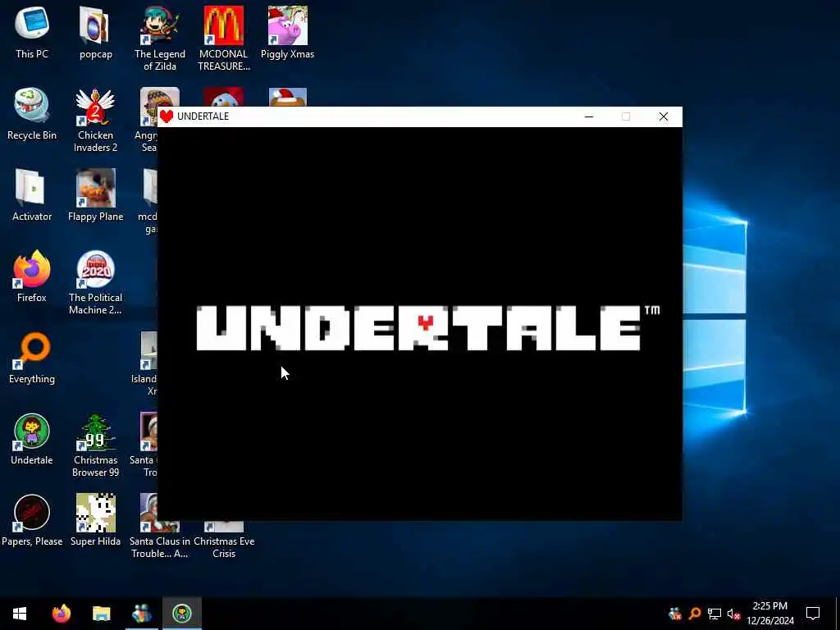840x630 pixels.
Task: Select the Papers, Please desktop shortcut
Action: [x=32, y=520]
